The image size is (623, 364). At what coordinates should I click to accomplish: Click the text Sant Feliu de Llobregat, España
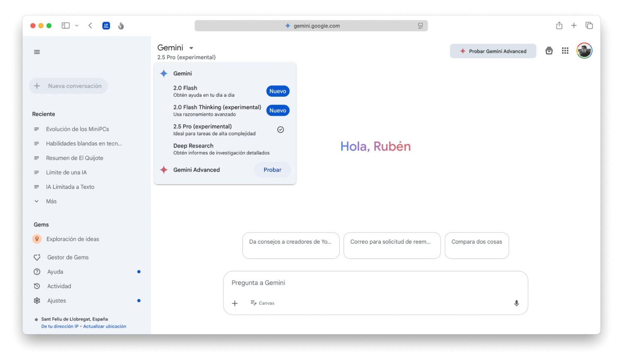tap(74, 319)
